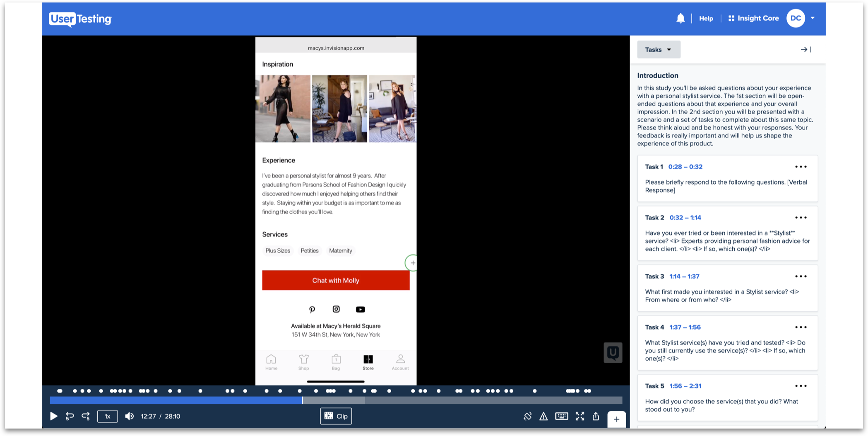
Task: Go to the Shop tab in the prototype
Action: pyautogui.click(x=303, y=362)
